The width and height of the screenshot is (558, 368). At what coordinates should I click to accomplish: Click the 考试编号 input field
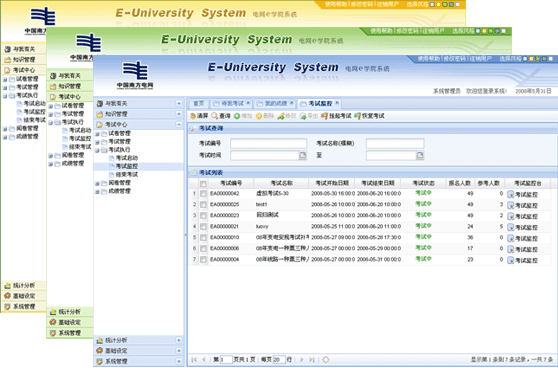268,143
